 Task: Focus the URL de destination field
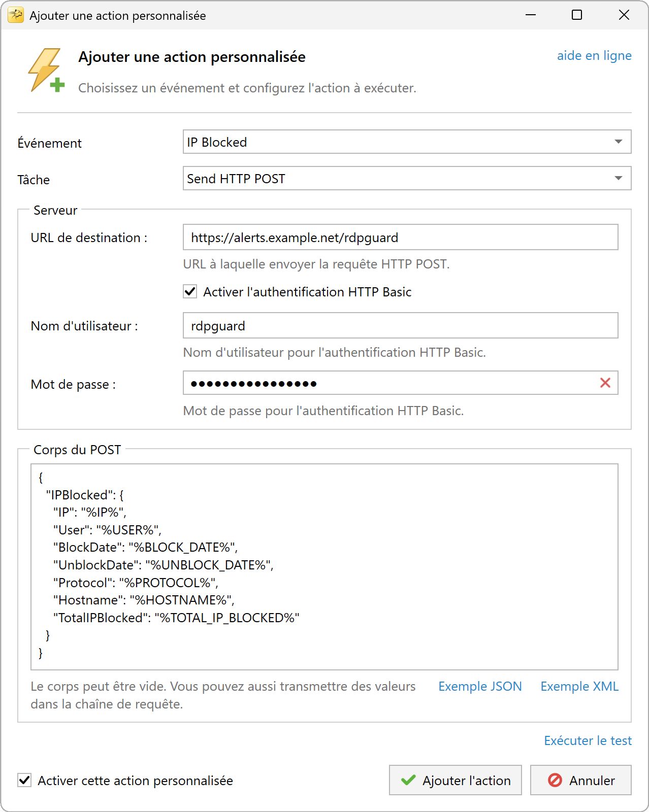pyautogui.click(x=400, y=237)
